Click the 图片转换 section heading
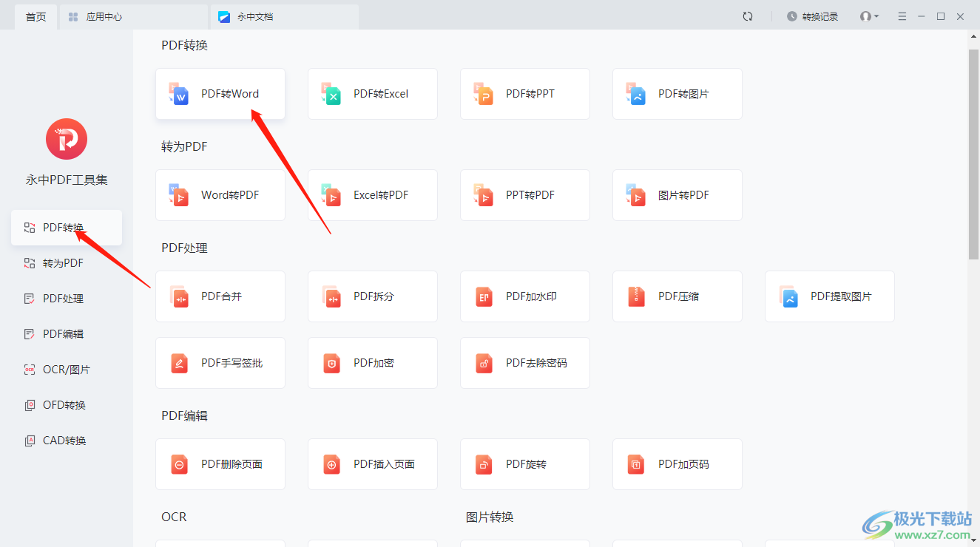980x547 pixels. coord(490,517)
